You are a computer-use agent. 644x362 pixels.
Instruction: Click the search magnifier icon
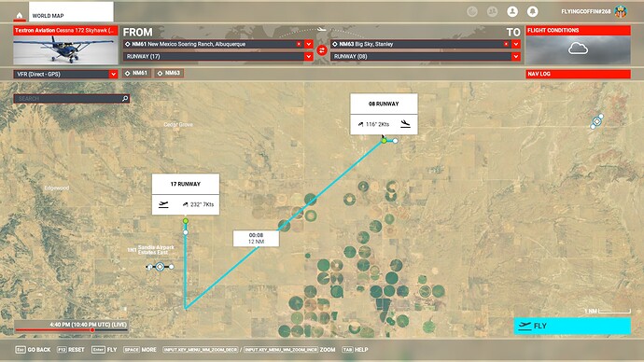125,99
